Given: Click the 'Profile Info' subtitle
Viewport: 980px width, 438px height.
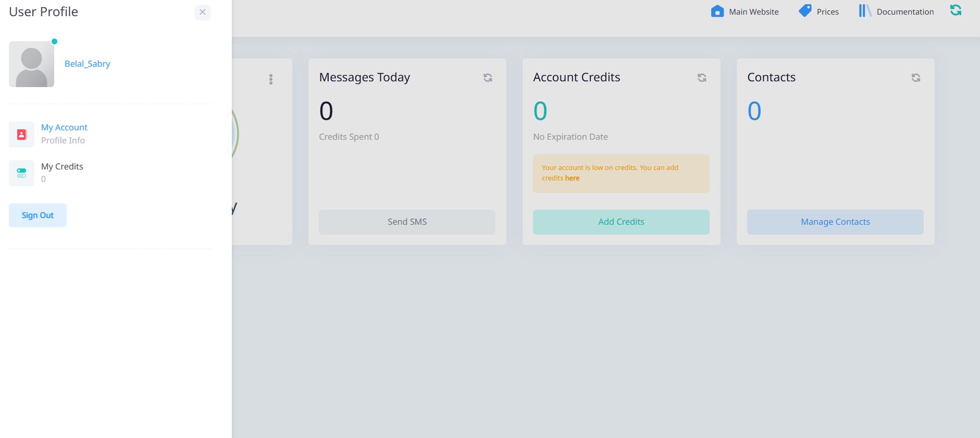Looking at the screenshot, I should pyautogui.click(x=63, y=140).
